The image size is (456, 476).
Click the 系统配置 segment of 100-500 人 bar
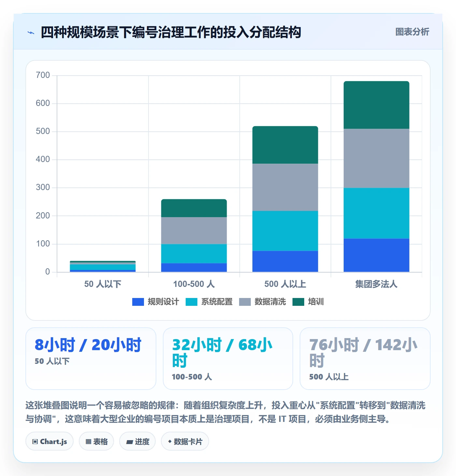coord(194,254)
